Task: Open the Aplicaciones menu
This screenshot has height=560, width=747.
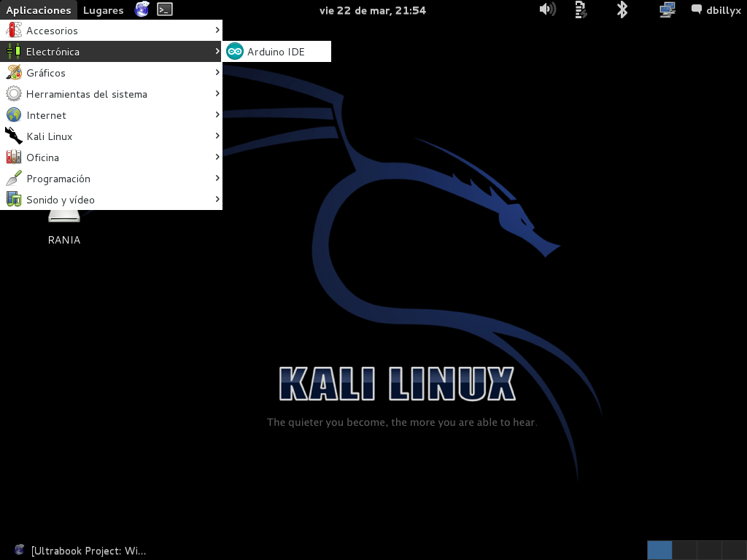Action: point(39,9)
